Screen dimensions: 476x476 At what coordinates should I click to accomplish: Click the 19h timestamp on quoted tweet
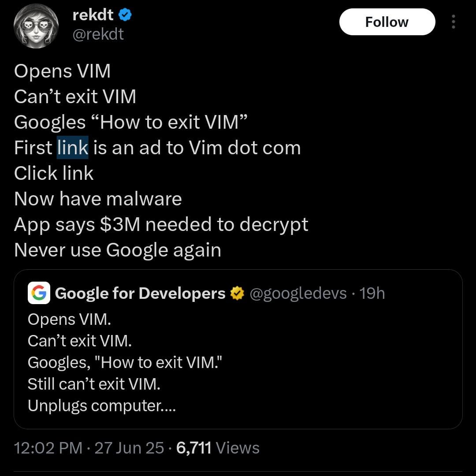pyautogui.click(x=372, y=293)
